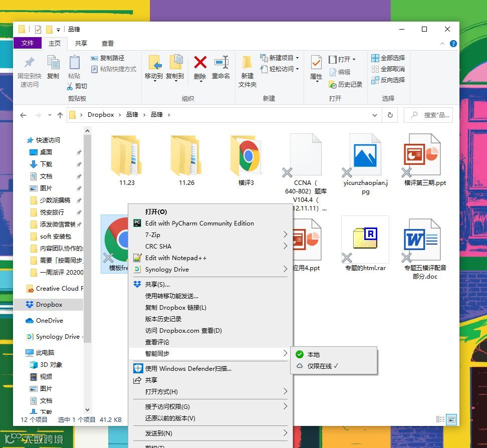Select the 11.26 folder
487x448 pixels.
pos(186,160)
